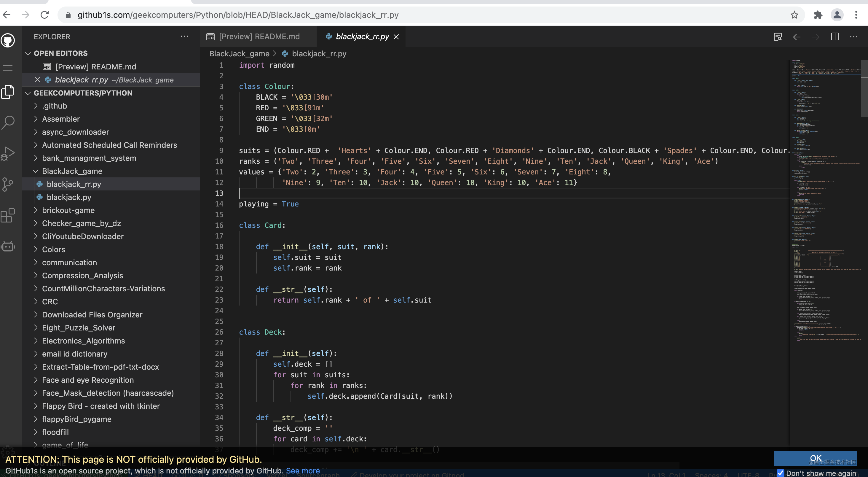
Task: Click the See more link in notice bar
Action: pyautogui.click(x=303, y=470)
